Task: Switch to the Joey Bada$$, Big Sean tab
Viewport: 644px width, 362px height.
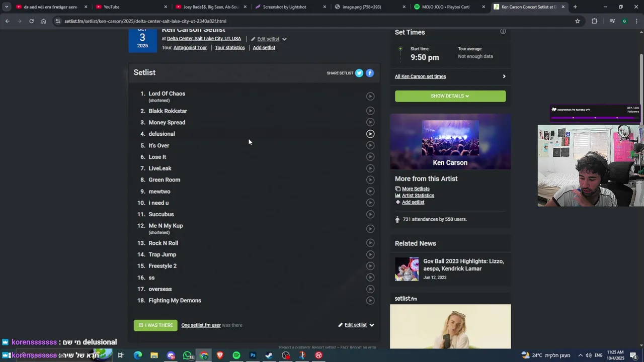Action: click(x=210, y=7)
